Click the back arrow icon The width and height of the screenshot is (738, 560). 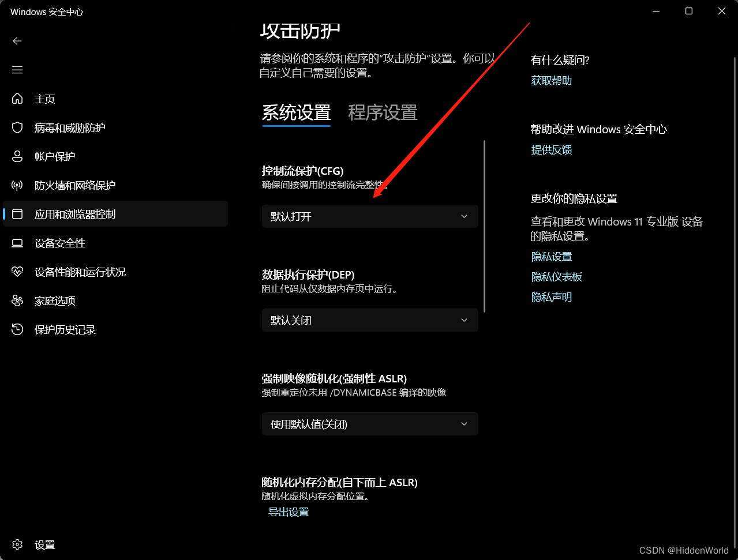[x=17, y=41]
